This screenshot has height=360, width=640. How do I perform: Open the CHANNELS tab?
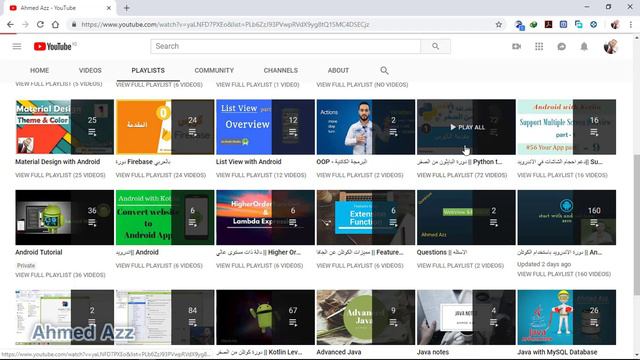(280, 70)
